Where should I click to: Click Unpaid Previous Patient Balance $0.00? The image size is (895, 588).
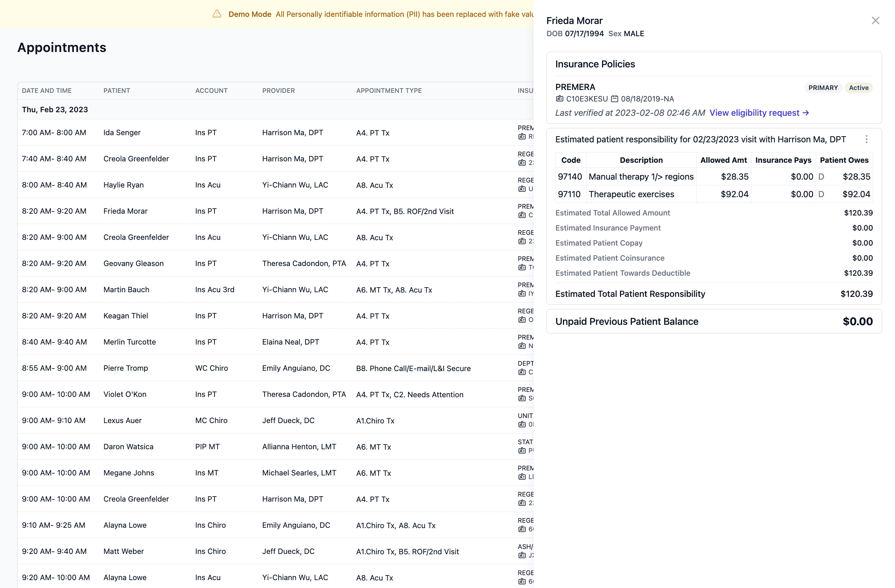(x=857, y=322)
